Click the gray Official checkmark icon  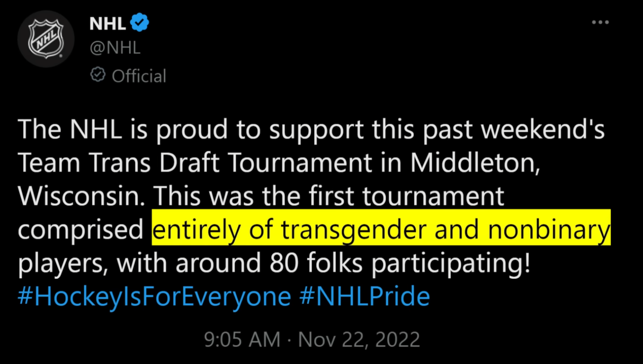(x=98, y=75)
